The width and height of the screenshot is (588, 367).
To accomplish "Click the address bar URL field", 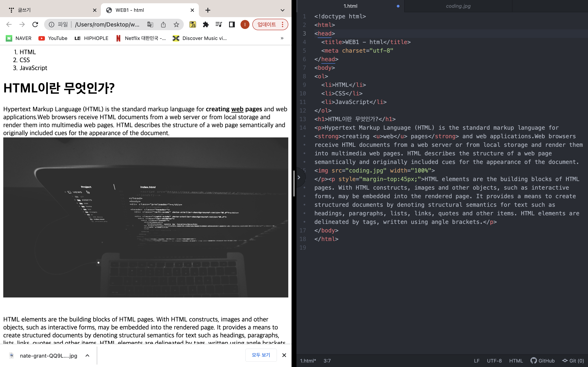I will tap(107, 24).
